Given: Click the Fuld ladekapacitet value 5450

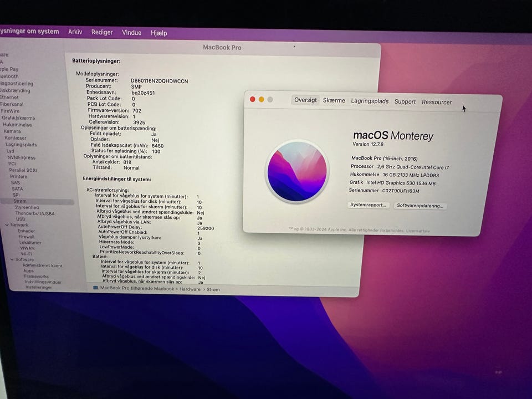Looking at the screenshot, I should tap(157, 146).
